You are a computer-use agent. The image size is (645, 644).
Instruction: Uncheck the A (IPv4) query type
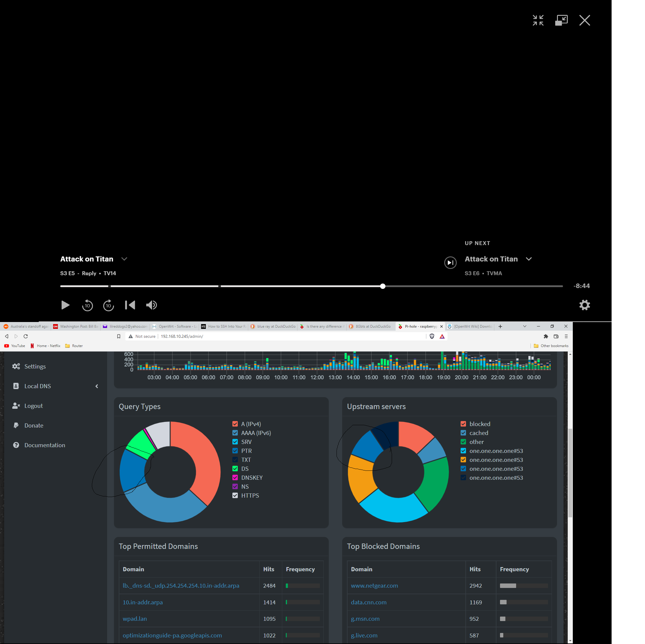[235, 424]
